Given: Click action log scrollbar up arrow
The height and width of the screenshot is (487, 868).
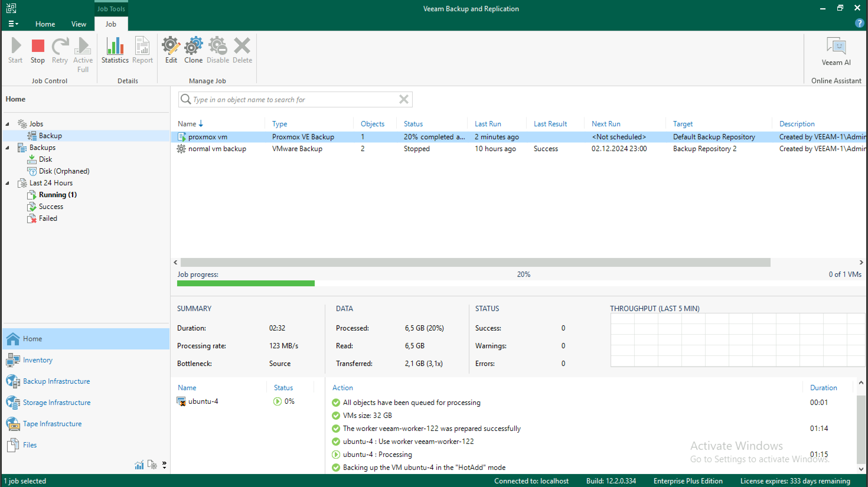Looking at the screenshot, I should (861, 383).
